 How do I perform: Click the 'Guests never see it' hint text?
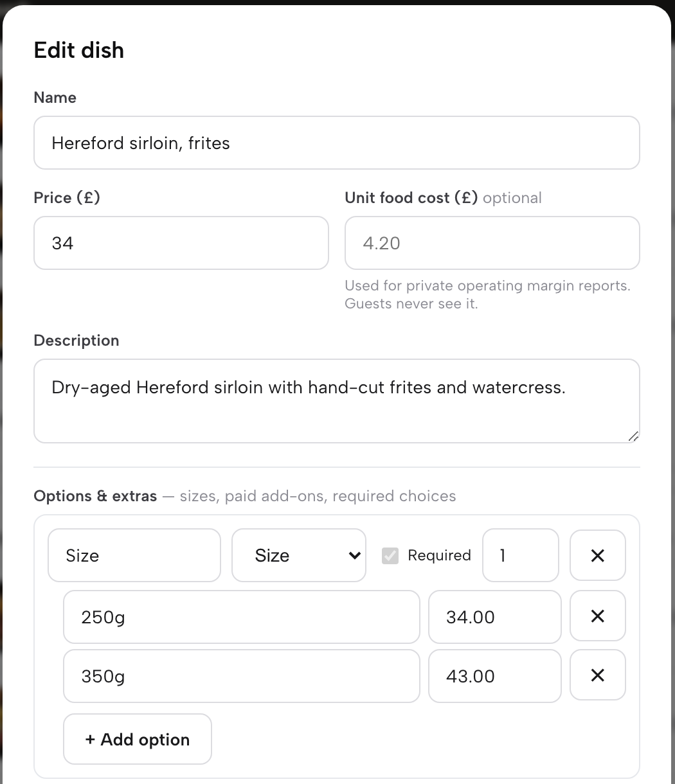411,303
